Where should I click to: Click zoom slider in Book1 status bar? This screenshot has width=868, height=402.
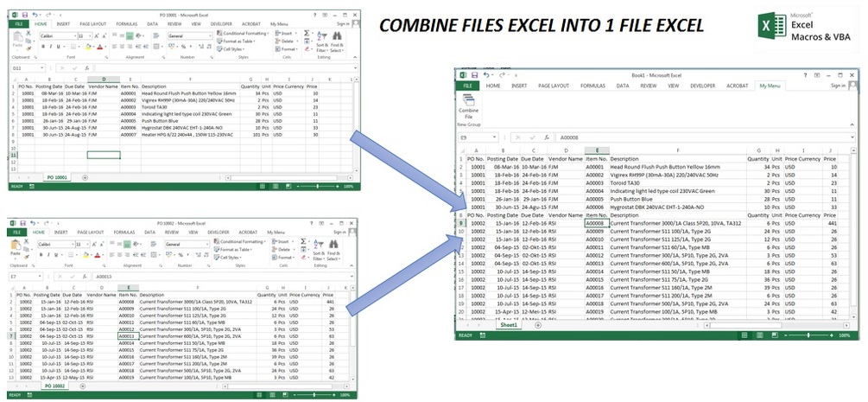pos(808,335)
